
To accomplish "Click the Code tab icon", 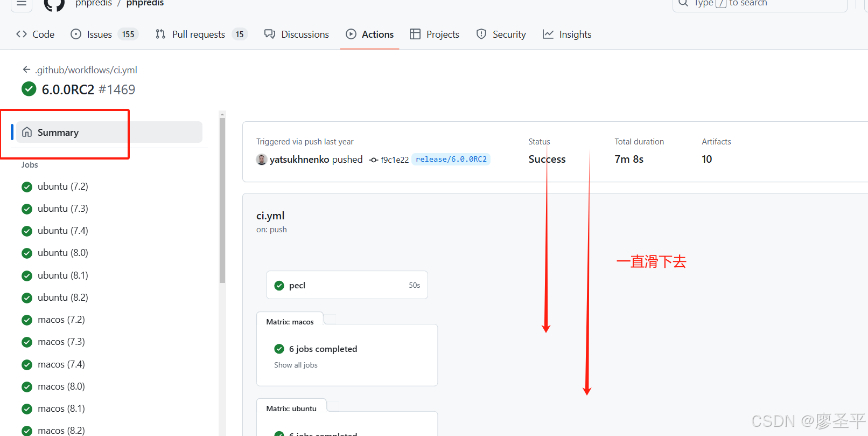I will coord(22,34).
